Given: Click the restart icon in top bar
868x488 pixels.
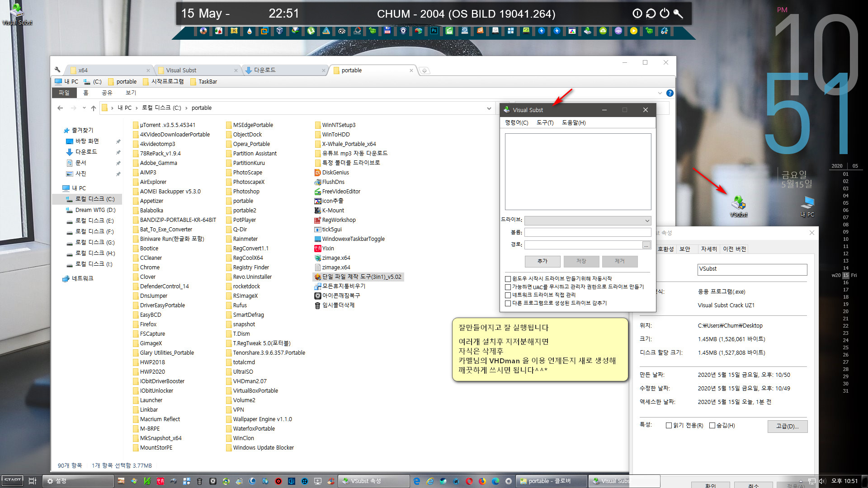Looking at the screenshot, I should pyautogui.click(x=651, y=14).
